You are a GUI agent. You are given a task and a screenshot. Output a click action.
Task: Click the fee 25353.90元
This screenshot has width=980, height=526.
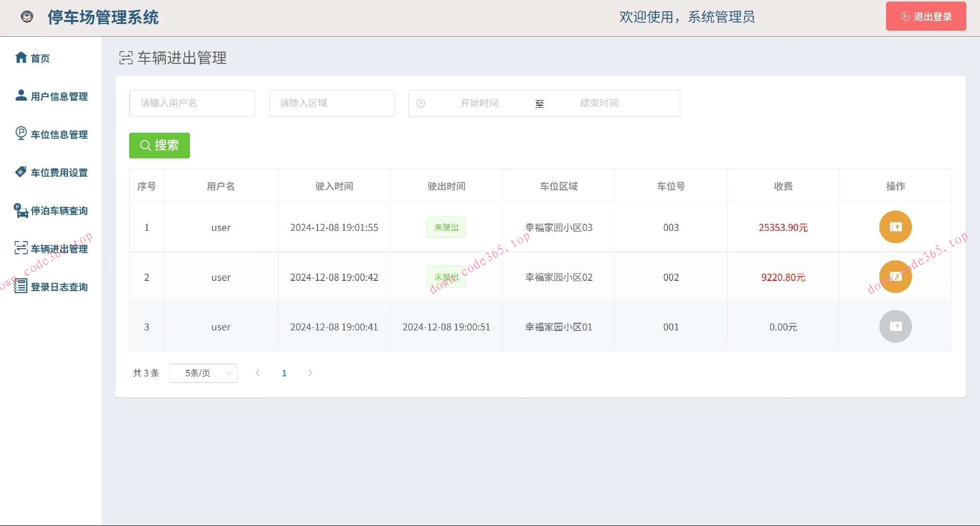[x=783, y=227]
